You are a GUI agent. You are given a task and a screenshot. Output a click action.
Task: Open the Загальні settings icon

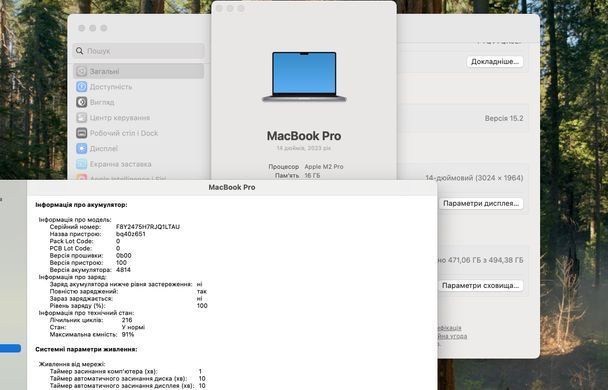click(81, 71)
